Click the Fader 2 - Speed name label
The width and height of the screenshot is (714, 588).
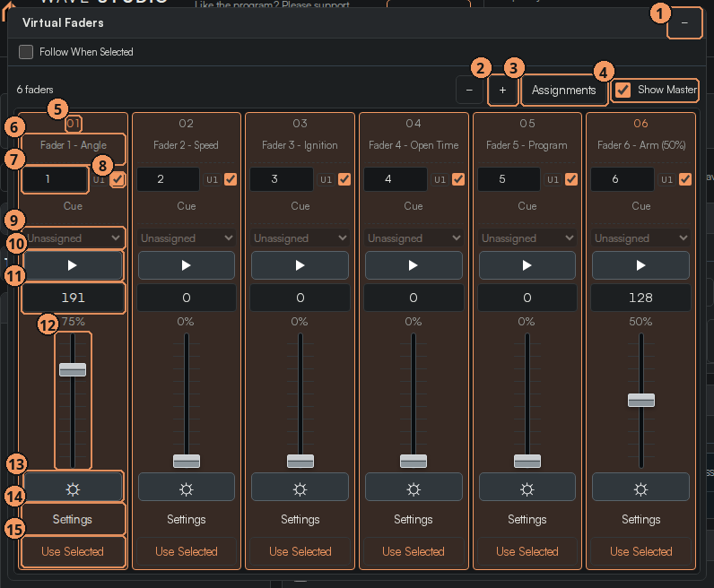[186, 145]
